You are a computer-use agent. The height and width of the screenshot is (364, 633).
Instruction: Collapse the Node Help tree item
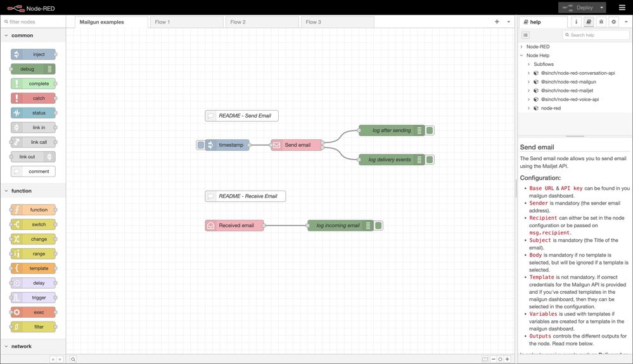click(521, 56)
